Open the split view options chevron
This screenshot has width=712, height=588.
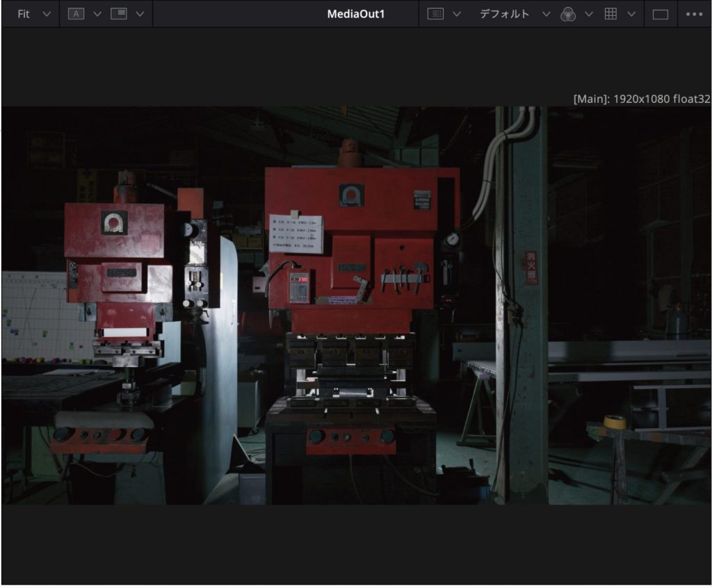click(x=140, y=14)
